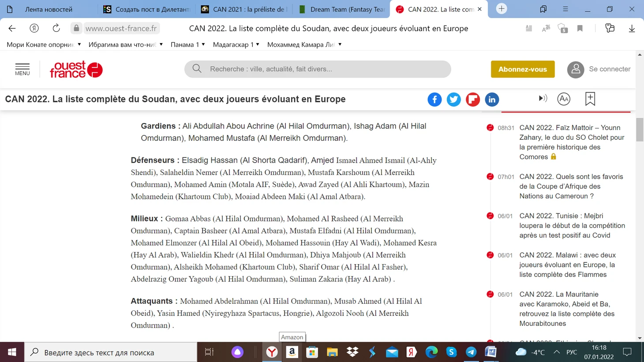Bookmark this article with plus icon

[590, 99]
